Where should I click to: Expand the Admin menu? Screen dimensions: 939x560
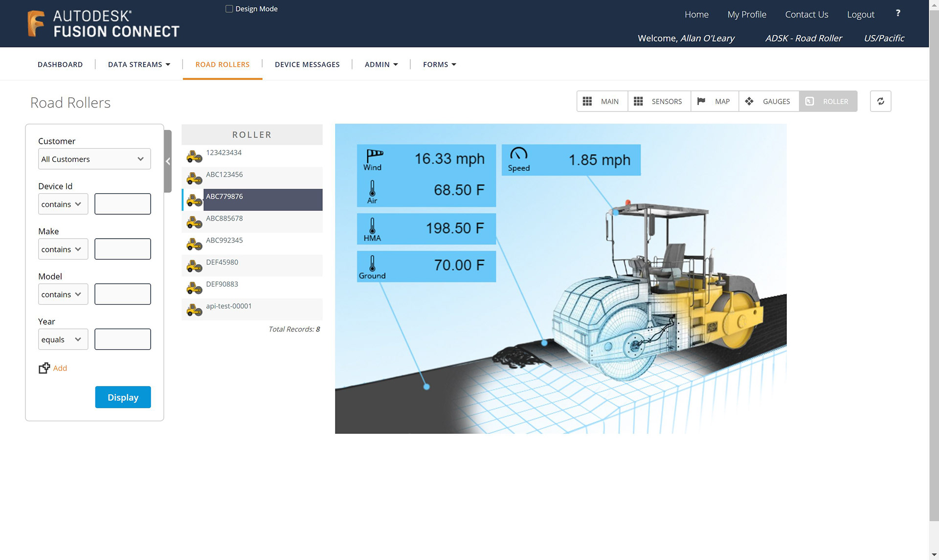click(x=381, y=65)
